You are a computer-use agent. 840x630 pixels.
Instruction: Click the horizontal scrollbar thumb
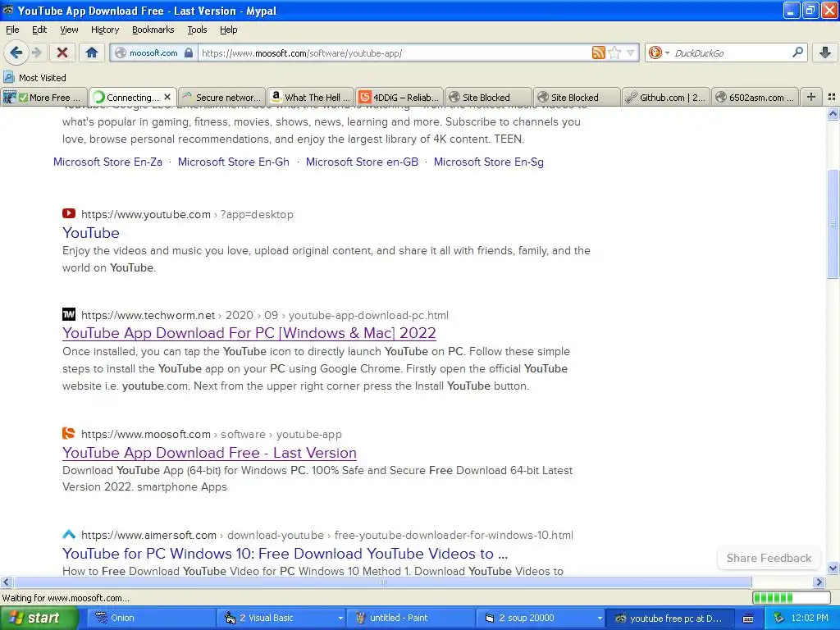point(382,582)
